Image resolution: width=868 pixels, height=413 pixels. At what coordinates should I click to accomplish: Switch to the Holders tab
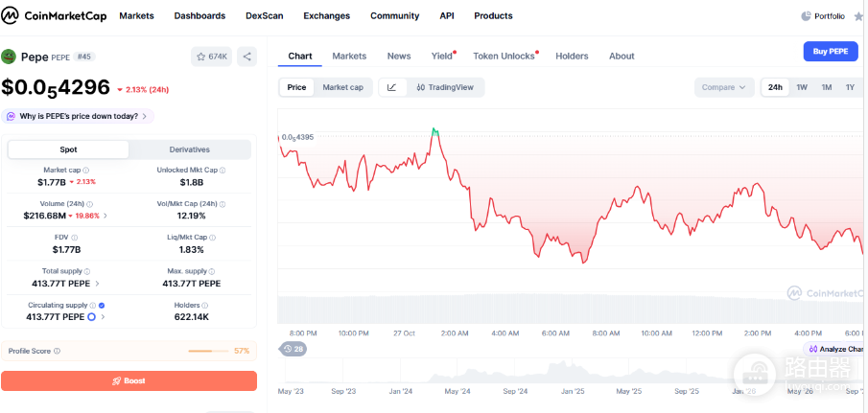(572, 56)
